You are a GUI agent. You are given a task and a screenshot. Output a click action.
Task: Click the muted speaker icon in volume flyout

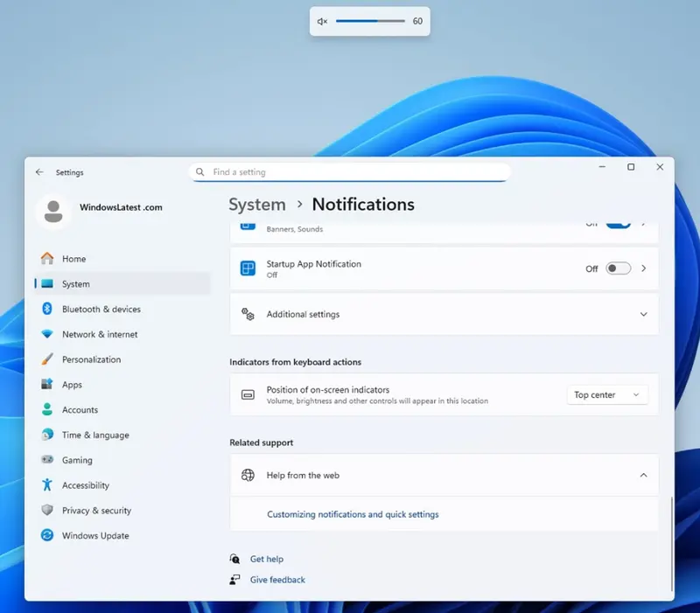pyautogui.click(x=322, y=21)
